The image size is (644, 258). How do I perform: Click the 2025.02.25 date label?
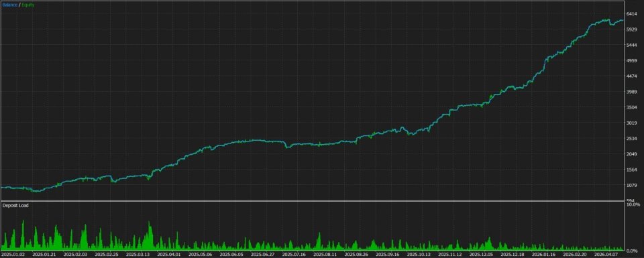(x=107, y=255)
